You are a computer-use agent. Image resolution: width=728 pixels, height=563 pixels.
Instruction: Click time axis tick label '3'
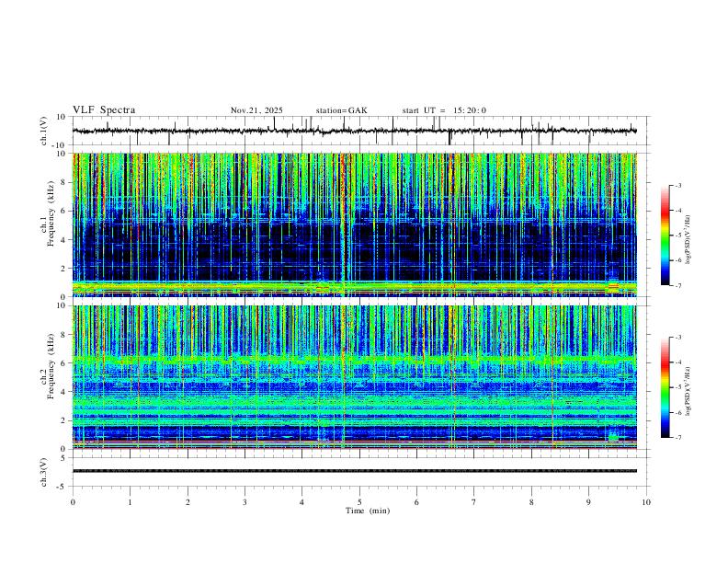click(x=245, y=502)
